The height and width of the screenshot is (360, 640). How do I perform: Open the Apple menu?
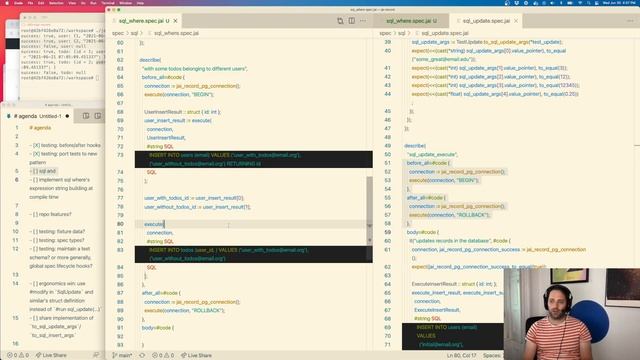(x=7, y=3)
